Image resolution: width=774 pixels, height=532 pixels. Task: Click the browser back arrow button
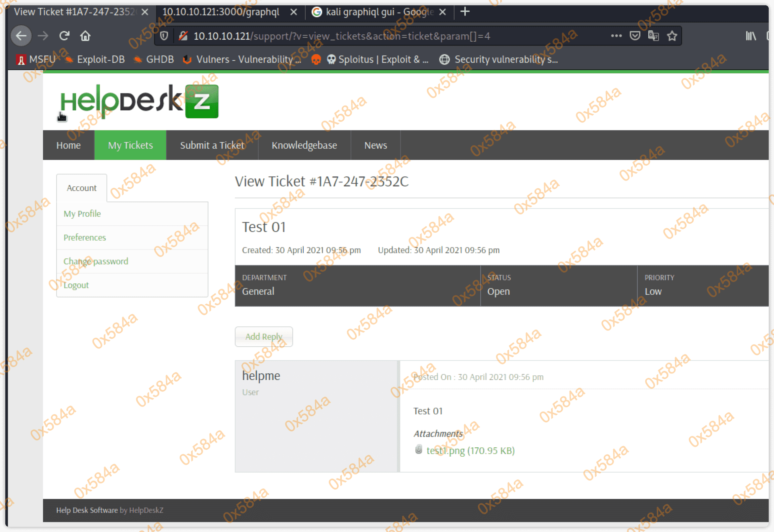click(21, 36)
